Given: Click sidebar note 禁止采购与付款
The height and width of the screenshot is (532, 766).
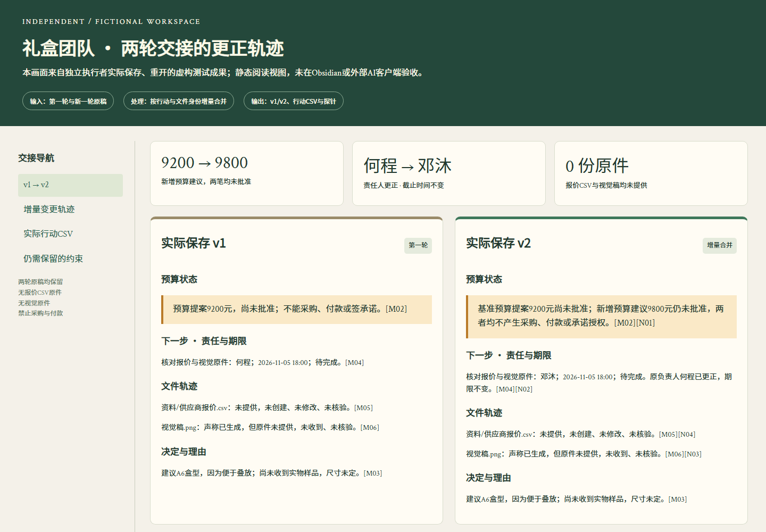Looking at the screenshot, I should 40,313.
